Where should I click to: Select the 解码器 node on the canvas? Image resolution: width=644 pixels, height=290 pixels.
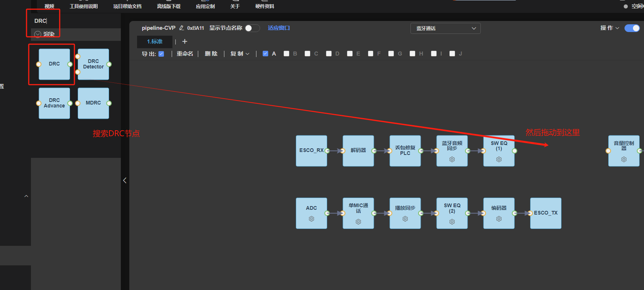click(x=358, y=151)
